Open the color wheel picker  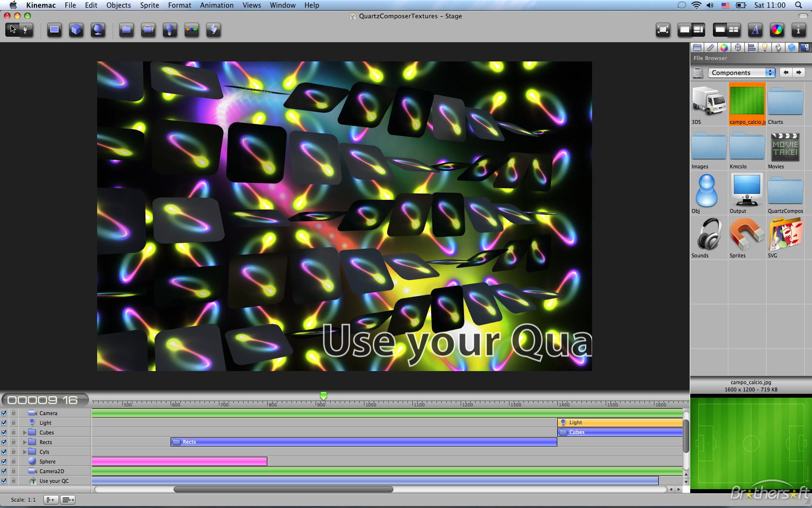pos(777,30)
